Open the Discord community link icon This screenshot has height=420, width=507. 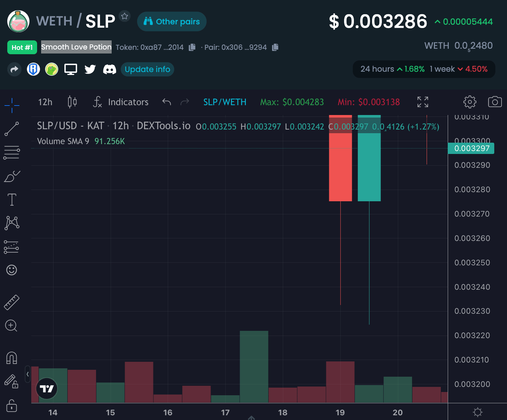[109, 69]
